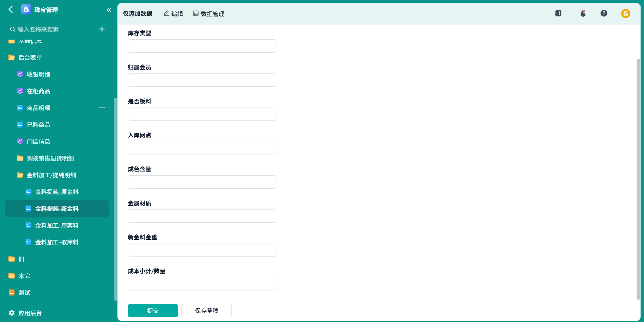This screenshot has width=644, height=322.
Task: Select 金料提纯-新金料 in sidebar
Action: pyautogui.click(x=57, y=209)
